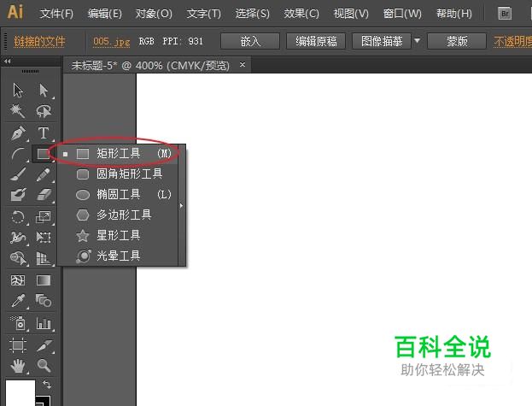
Task: Select the Paintbrush tool
Action: point(18,174)
